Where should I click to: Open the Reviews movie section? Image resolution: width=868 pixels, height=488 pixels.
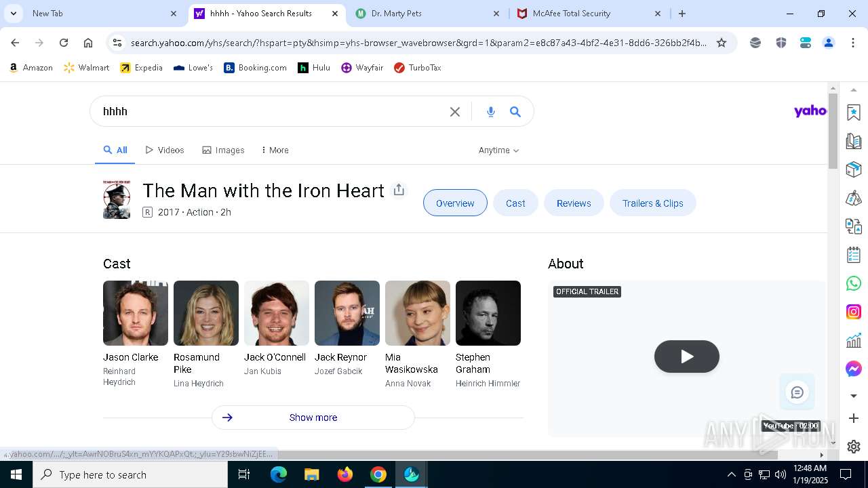click(x=574, y=203)
